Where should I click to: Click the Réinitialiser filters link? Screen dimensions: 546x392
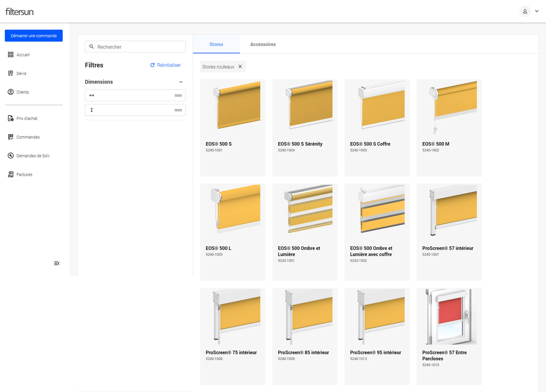166,65
